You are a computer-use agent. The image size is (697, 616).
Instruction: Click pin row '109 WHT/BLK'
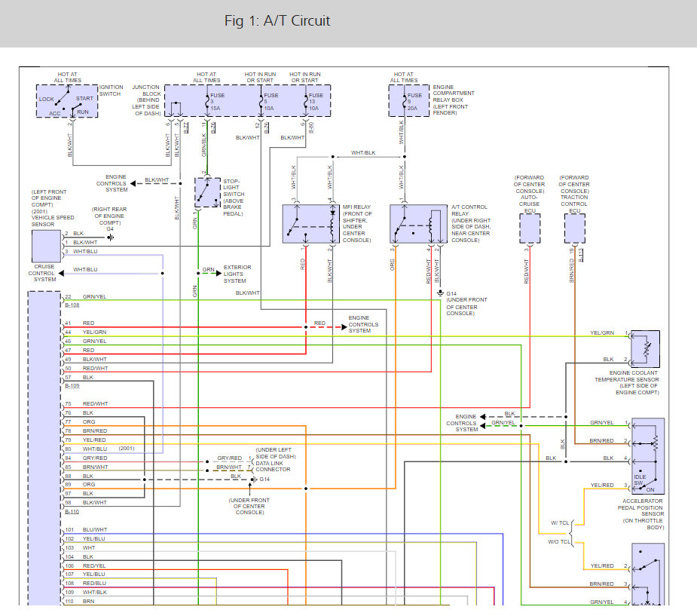(x=85, y=593)
